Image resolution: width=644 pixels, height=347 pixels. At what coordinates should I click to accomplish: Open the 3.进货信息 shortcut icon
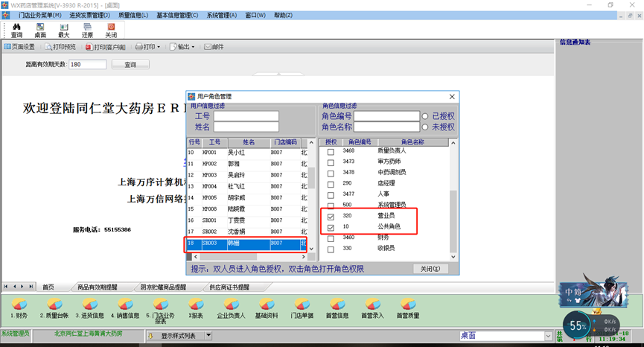[89, 308]
